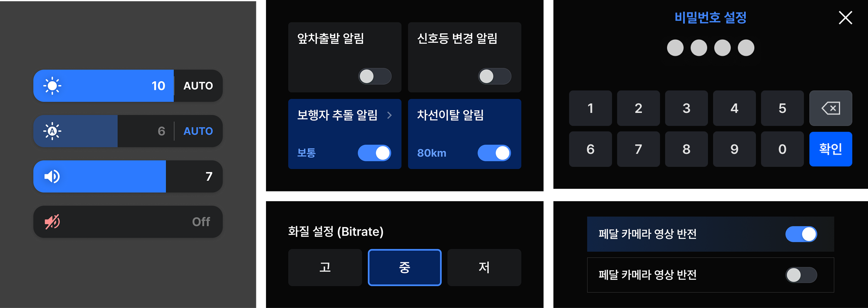Click the speaker volume icon

pyautogui.click(x=52, y=176)
